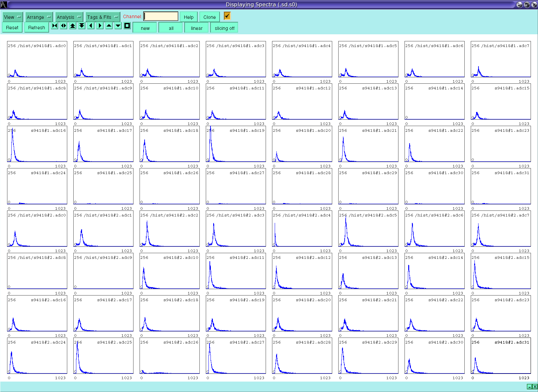Click the Help button
This screenshot has height=392, width=538.
(x=189, y=17)
